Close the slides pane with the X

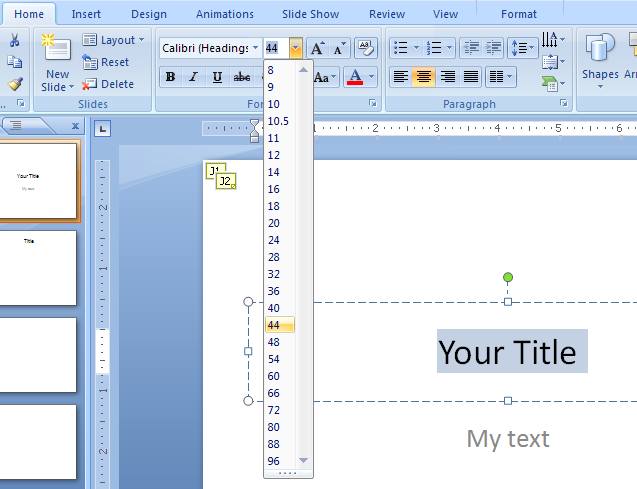tap(75, 126)
